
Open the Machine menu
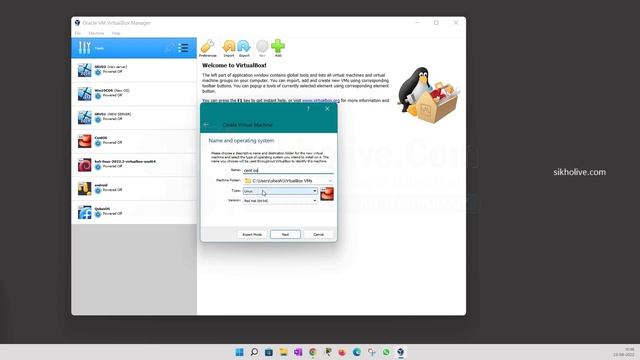pyautogui.click(x=96, y=33)
